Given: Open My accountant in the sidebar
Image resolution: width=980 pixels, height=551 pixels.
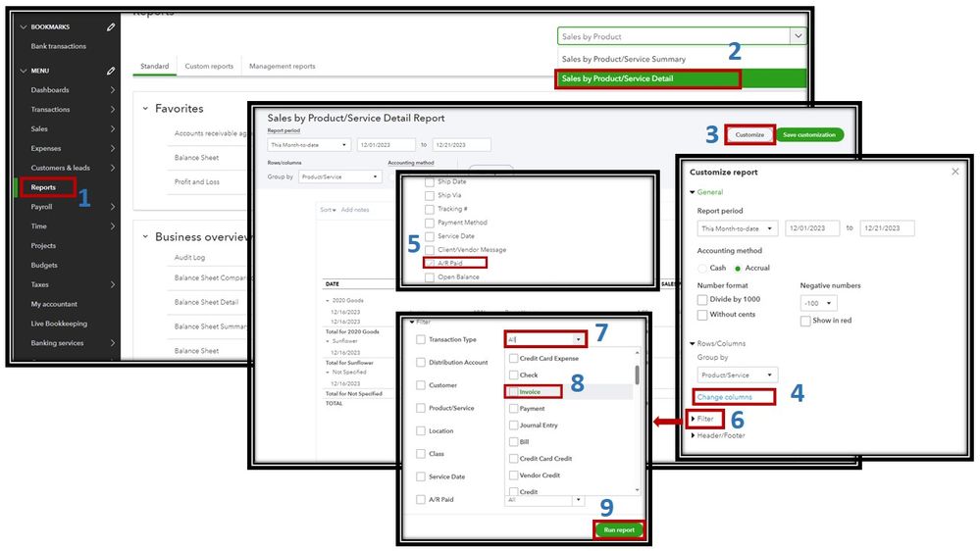Looking at the screenshot, I should point(54,304).
